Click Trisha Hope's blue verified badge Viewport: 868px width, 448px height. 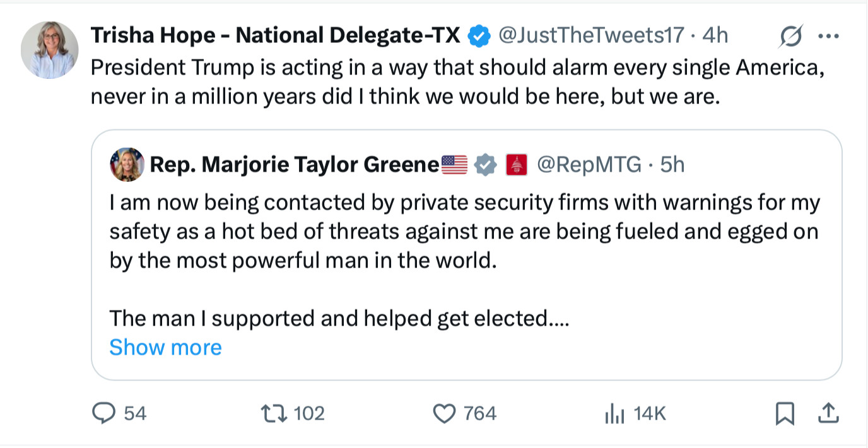(479, 36)
